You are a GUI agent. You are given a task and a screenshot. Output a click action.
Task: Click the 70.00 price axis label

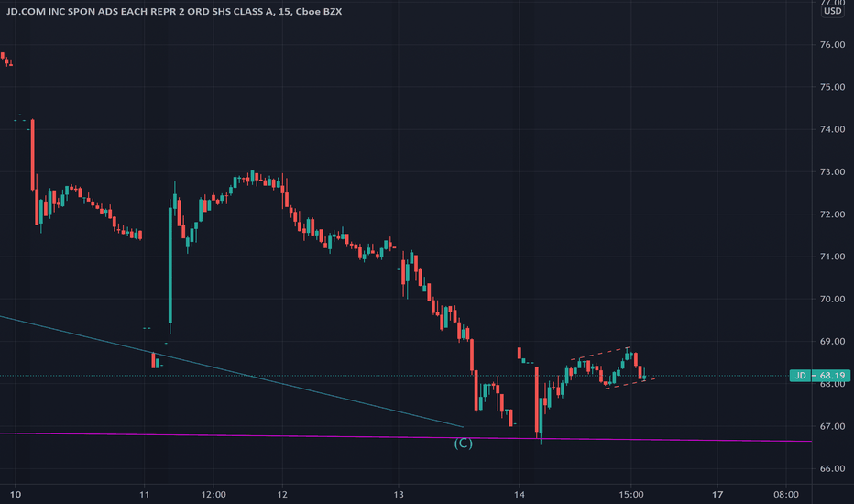pyautogui.click(x=832, y=299)
